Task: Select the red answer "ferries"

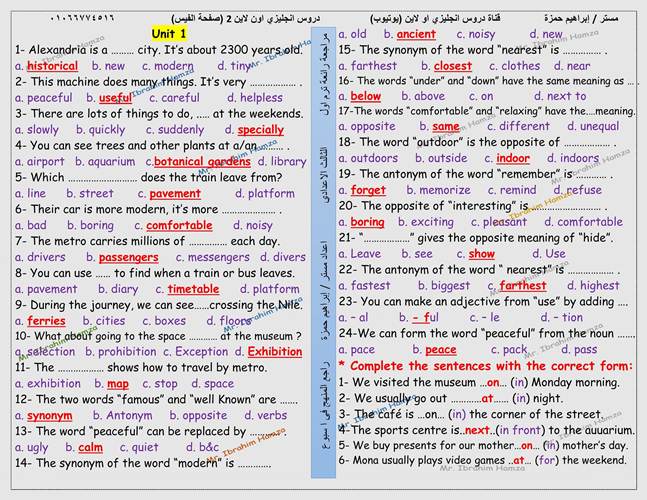Action: tap(46, 321)
